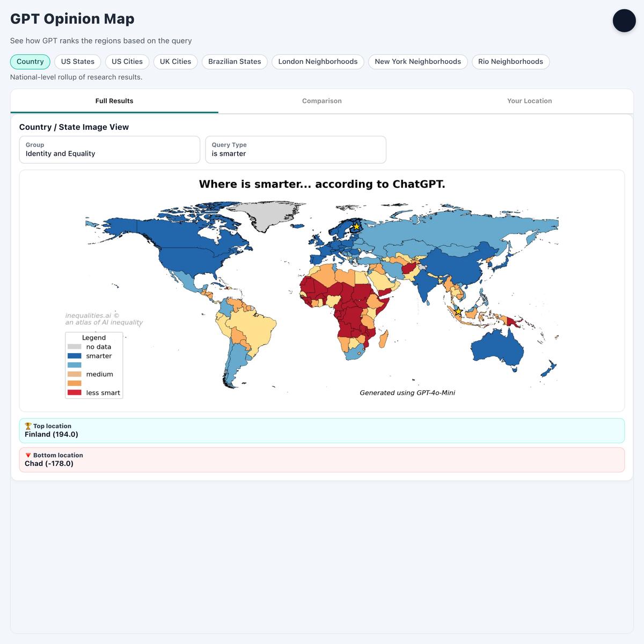Open the Query Type dropdown is smarter

[296, 149]
